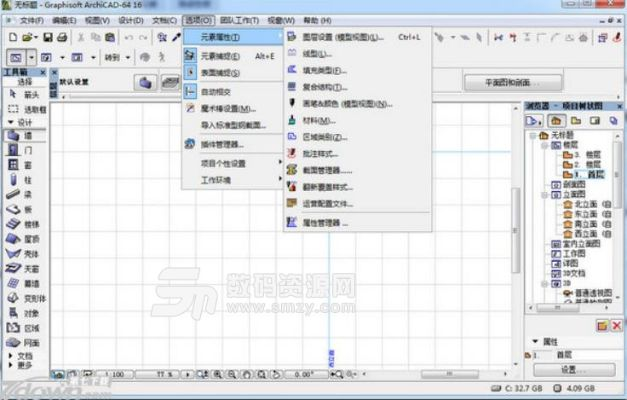The image size is (627, 400).
Task: Select the Beam (梁) tool
Action: 24,195
